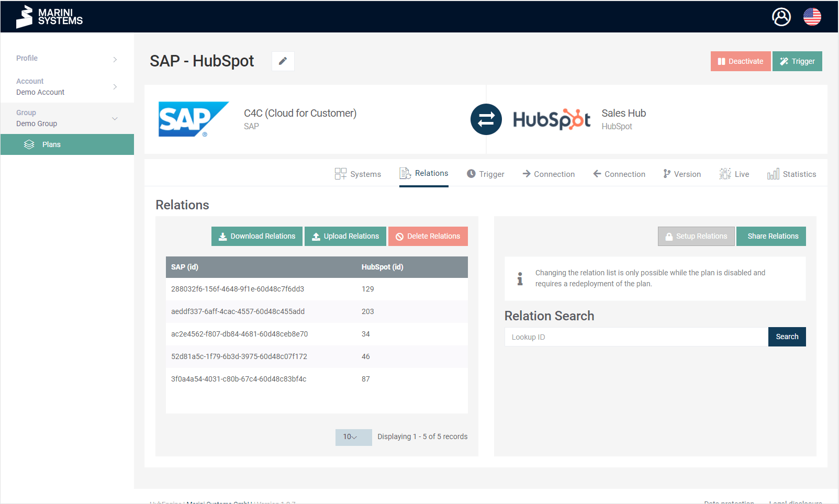Screen dimensions: 839x504
Task: Click HubSpot id 203
Action: [368, 311]
